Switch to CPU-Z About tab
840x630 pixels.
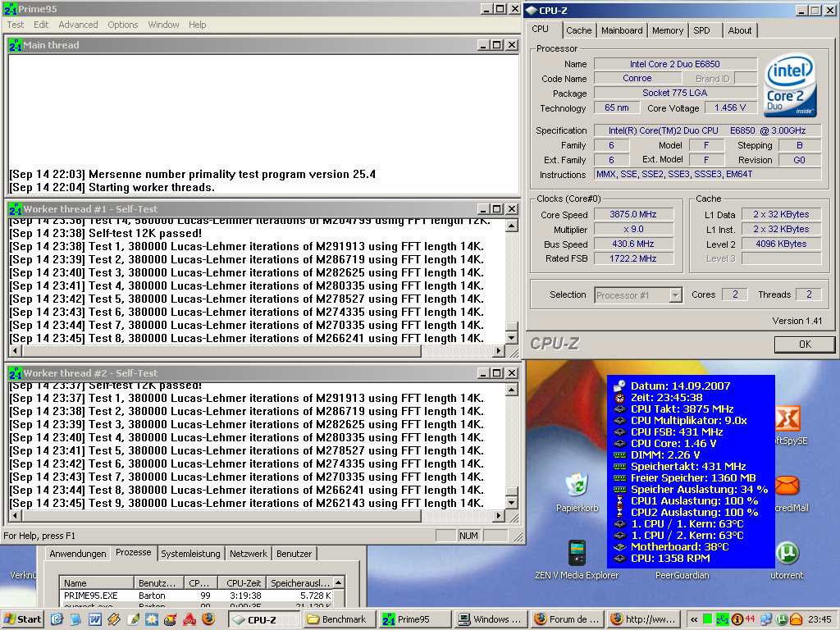739,30
